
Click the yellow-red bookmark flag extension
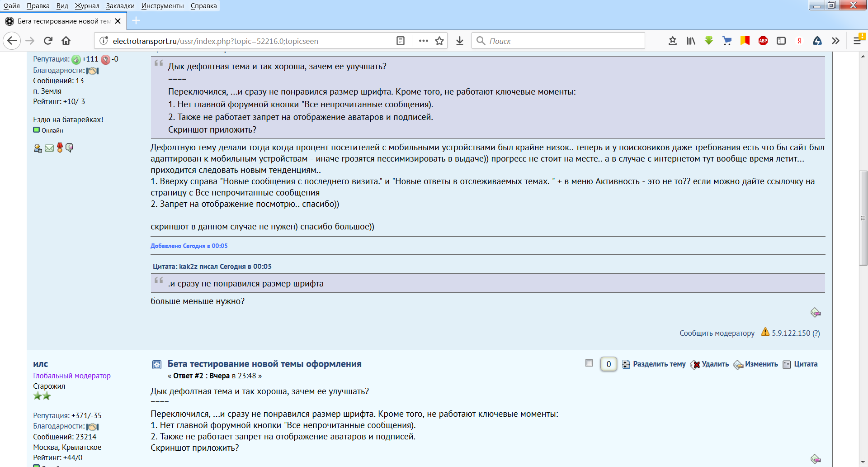tap(745, 41)
